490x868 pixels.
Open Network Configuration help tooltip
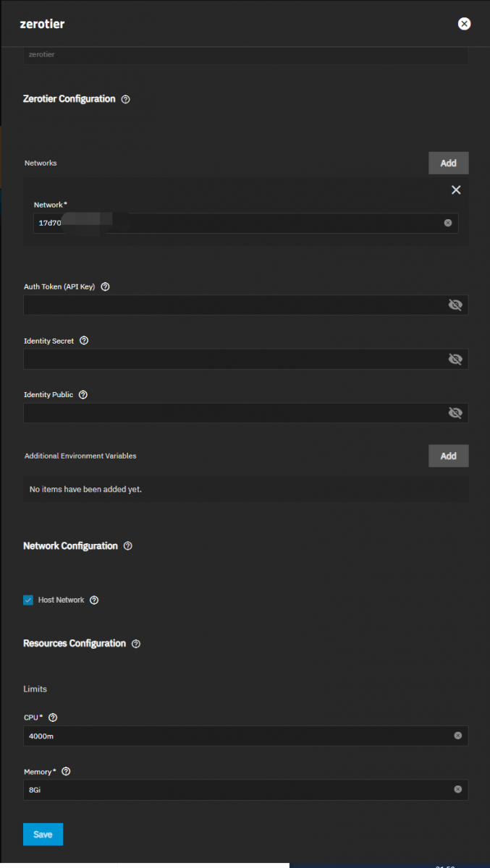(128, 546)
